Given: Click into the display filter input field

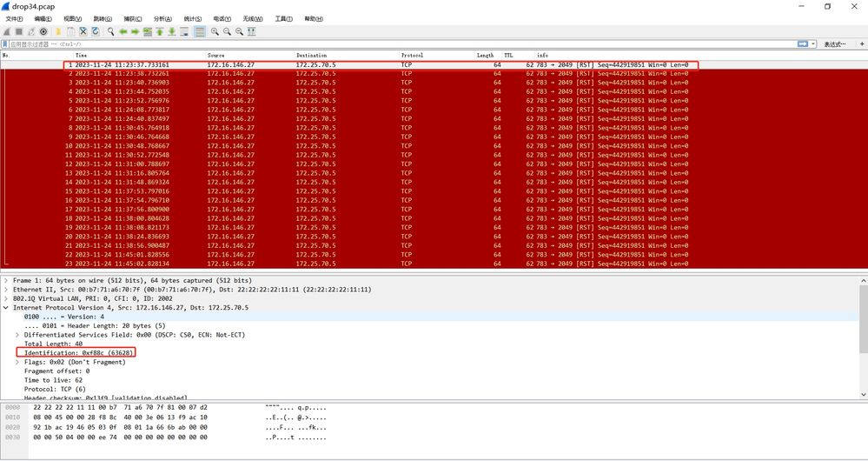Looking at the screenshot, I should [x=402, y=43].
